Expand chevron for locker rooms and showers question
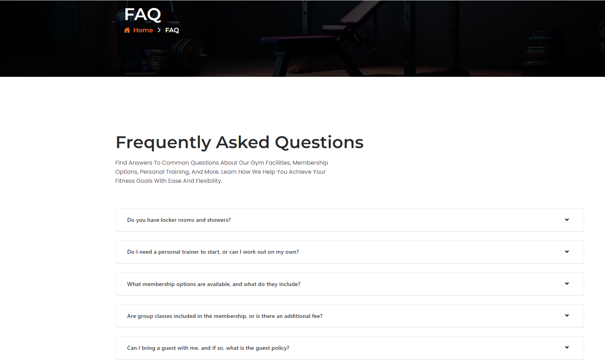This screenshot has height=364, width=605. tap(567, 220)
